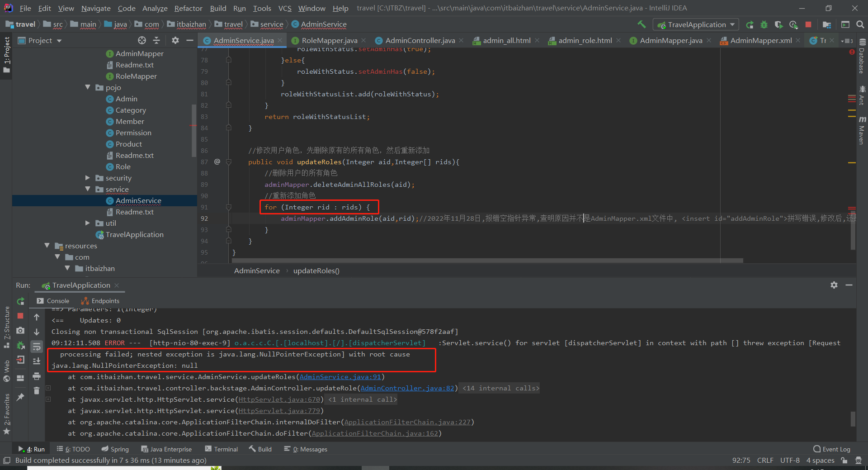Expand the security folder
This screenshot has width=868, height=470.
tap(88, 178)
